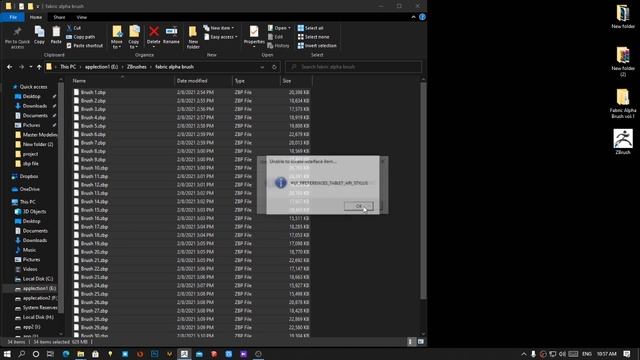Click the Refresh button
The image size is (640, 360).
[274, 67]
